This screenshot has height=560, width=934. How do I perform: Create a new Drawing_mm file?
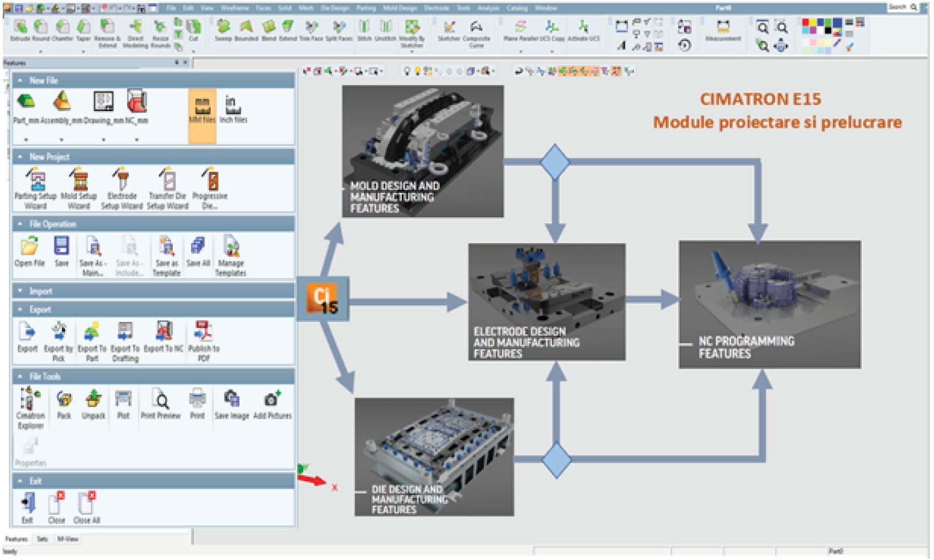click(103, 108)
